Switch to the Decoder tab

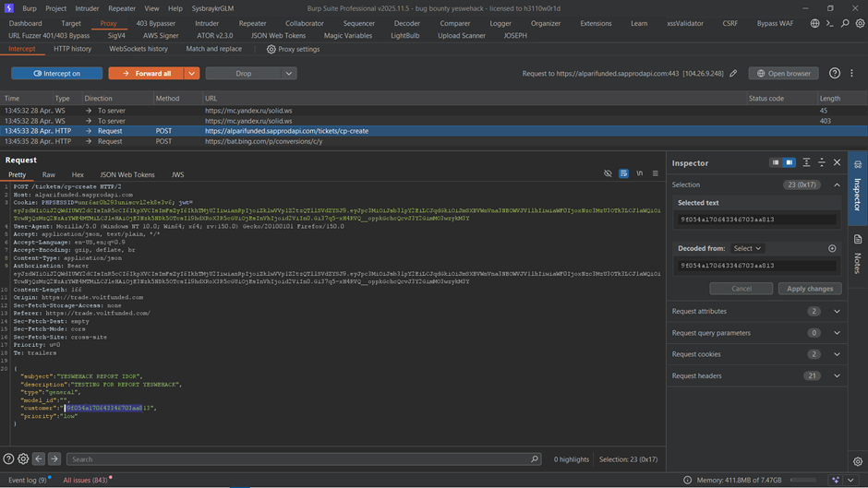point(407,23)
